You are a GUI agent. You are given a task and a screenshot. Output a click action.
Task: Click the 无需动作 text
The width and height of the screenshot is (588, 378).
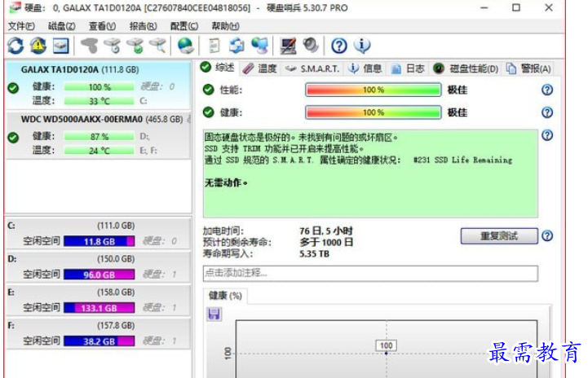[226, 182]
